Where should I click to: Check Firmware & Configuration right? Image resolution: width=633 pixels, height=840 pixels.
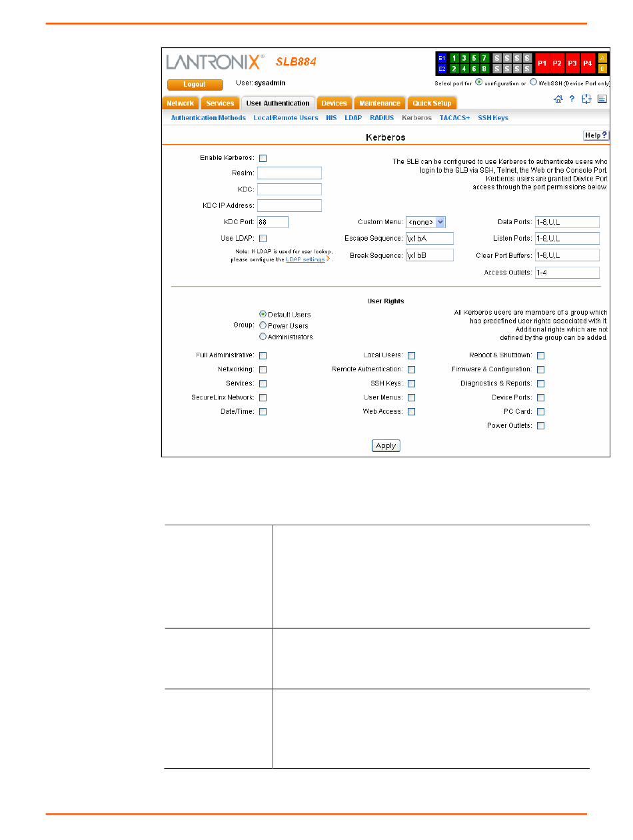click(x=541, y=369)
